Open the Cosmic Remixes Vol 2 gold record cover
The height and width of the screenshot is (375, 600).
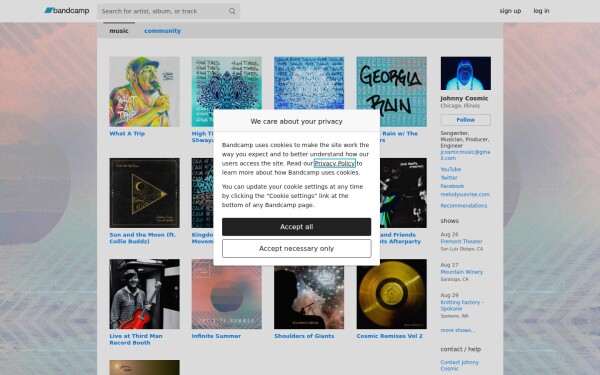pos(391,294)
